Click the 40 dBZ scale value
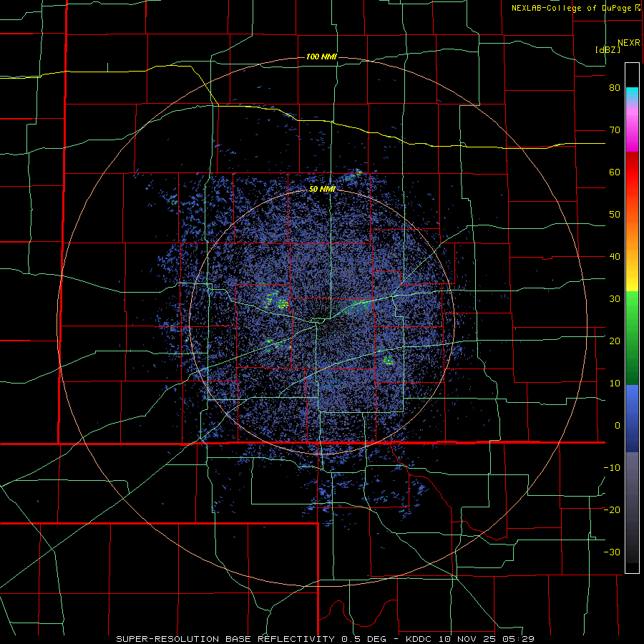644x644 pixels. pos(615,257)
